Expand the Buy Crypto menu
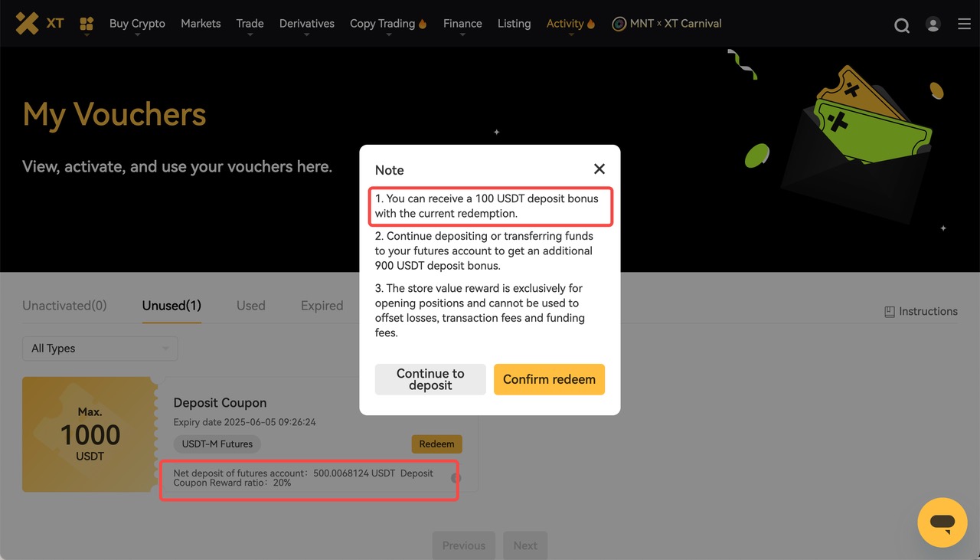Viewport: 980px width, 560px height. 137,24
